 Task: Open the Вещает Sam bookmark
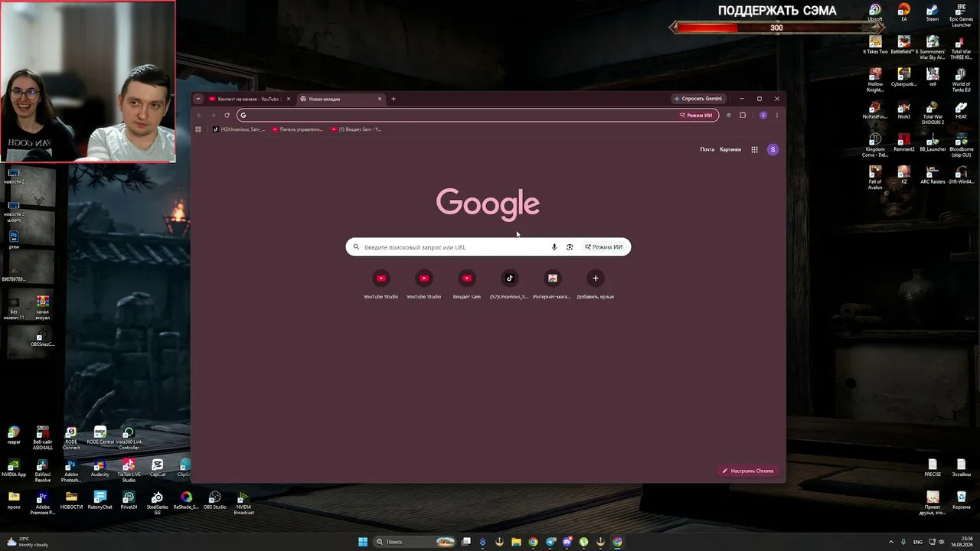(x=356, y=129)
